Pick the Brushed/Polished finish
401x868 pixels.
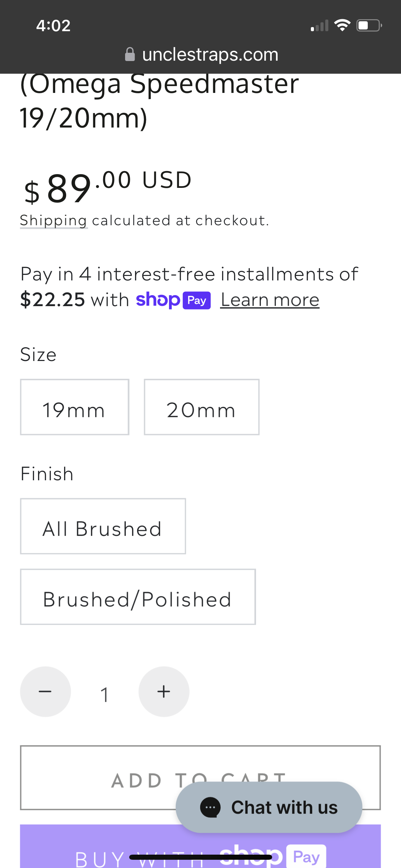coord(138,597)
